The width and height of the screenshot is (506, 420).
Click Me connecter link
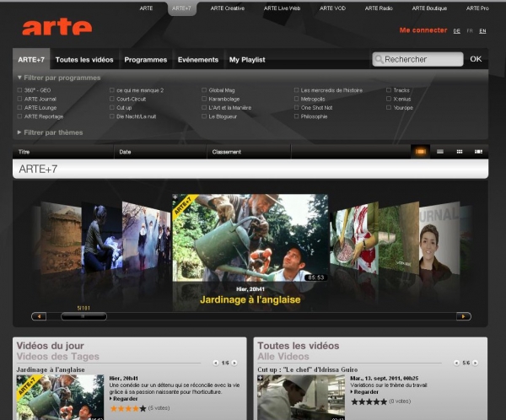423,30
